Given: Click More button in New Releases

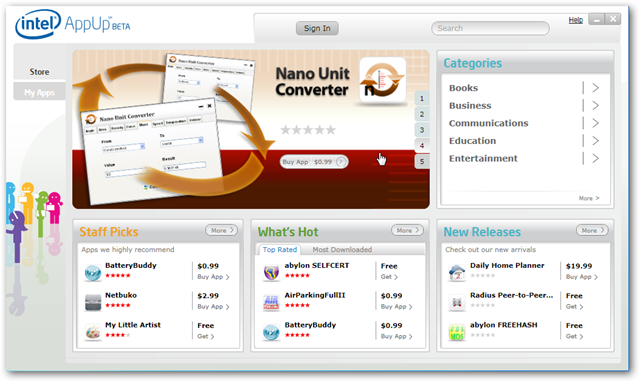Looking at the screenshot, I should pos(592,230).
